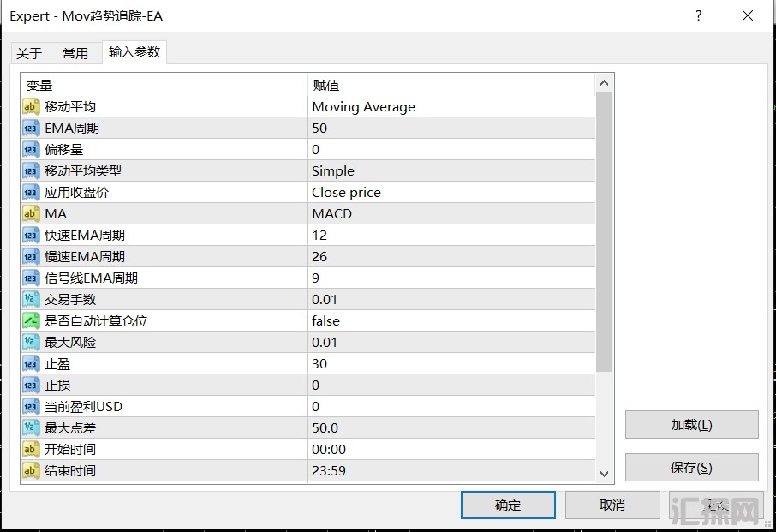Click the help question mark in title bar
The width and height of the screenshot is (776, 532).
699,16
